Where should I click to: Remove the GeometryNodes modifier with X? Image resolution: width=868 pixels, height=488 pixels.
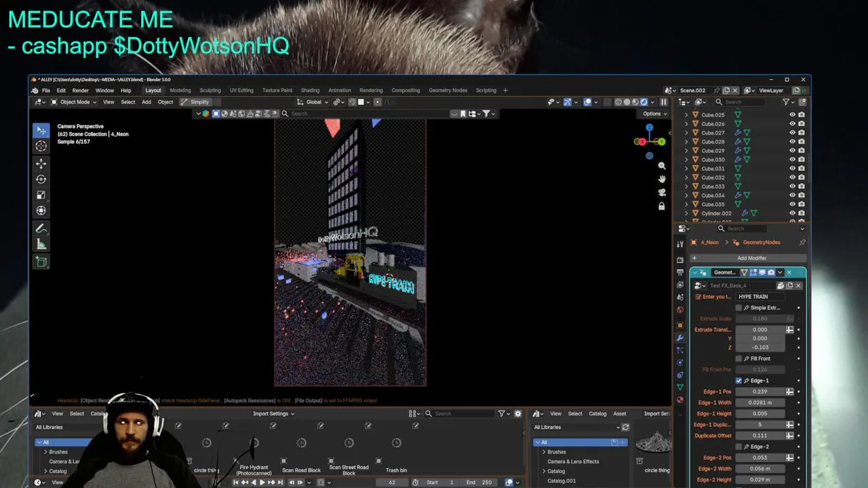point(789,272)
